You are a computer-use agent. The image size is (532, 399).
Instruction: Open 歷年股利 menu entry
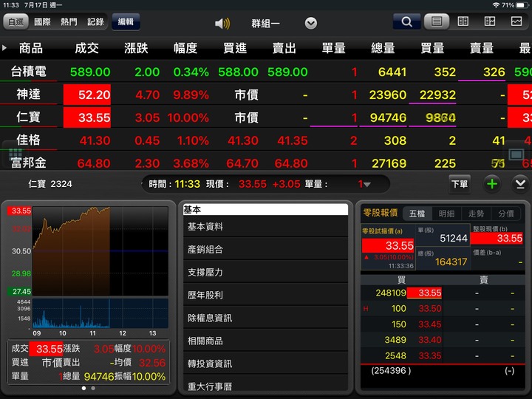click(266, 295)
